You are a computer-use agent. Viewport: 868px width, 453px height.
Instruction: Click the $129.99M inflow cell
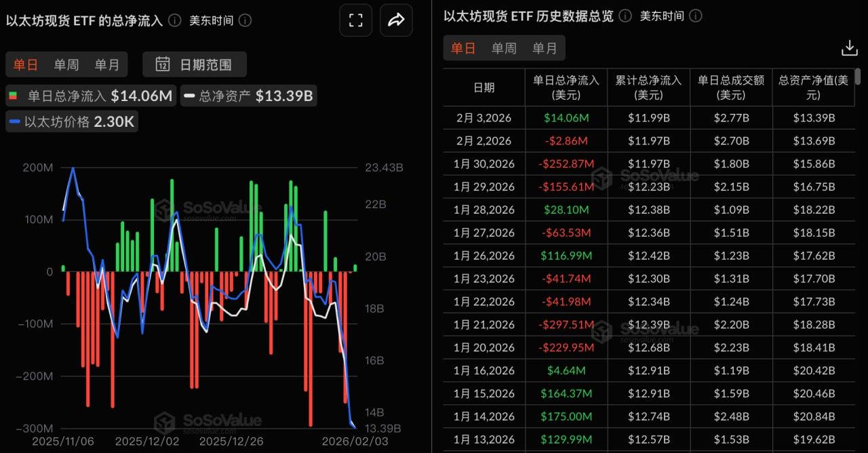(x=566, y=439)
